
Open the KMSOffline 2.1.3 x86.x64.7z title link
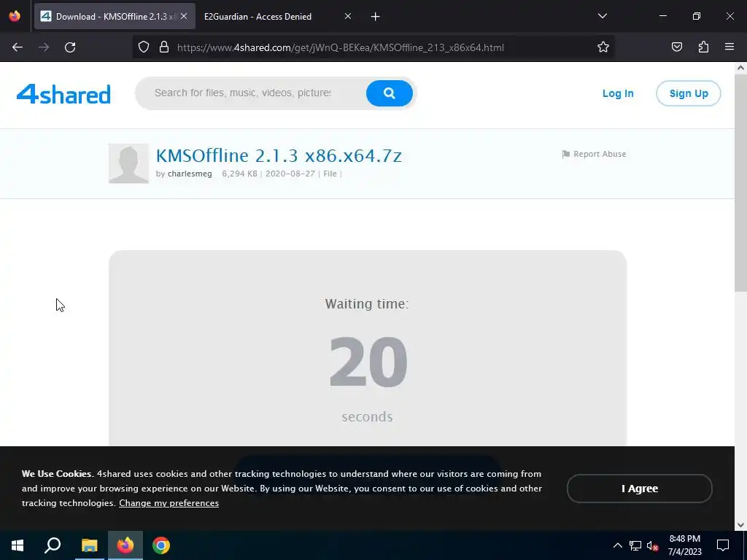(279, 155)
